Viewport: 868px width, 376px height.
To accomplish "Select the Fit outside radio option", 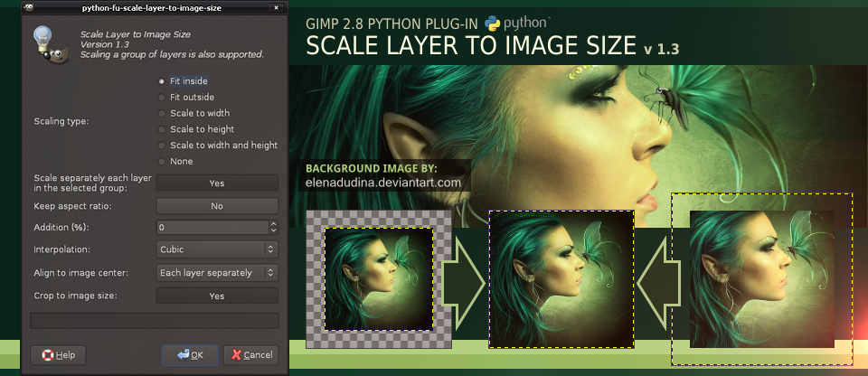I will click(x=186, y=97).
